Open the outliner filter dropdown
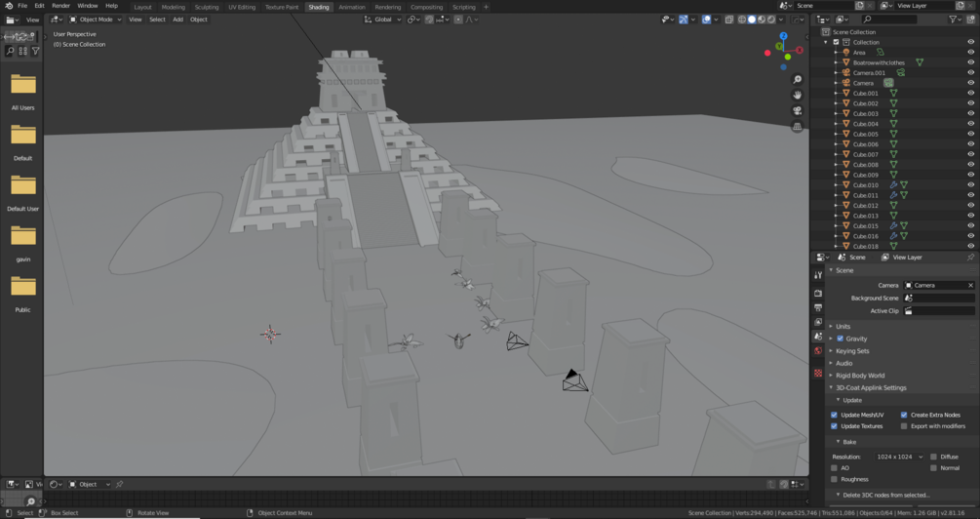980x519 pixels. [955, 20]
